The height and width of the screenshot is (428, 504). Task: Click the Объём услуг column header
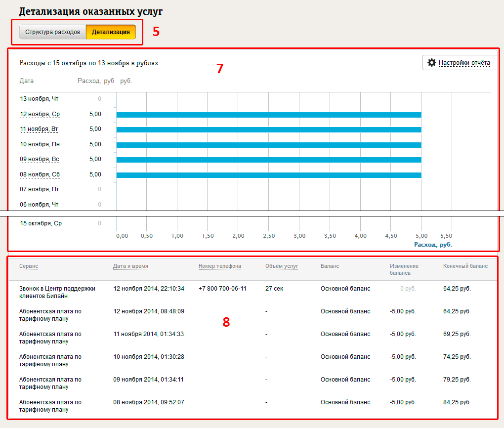(x=282, y=266)
